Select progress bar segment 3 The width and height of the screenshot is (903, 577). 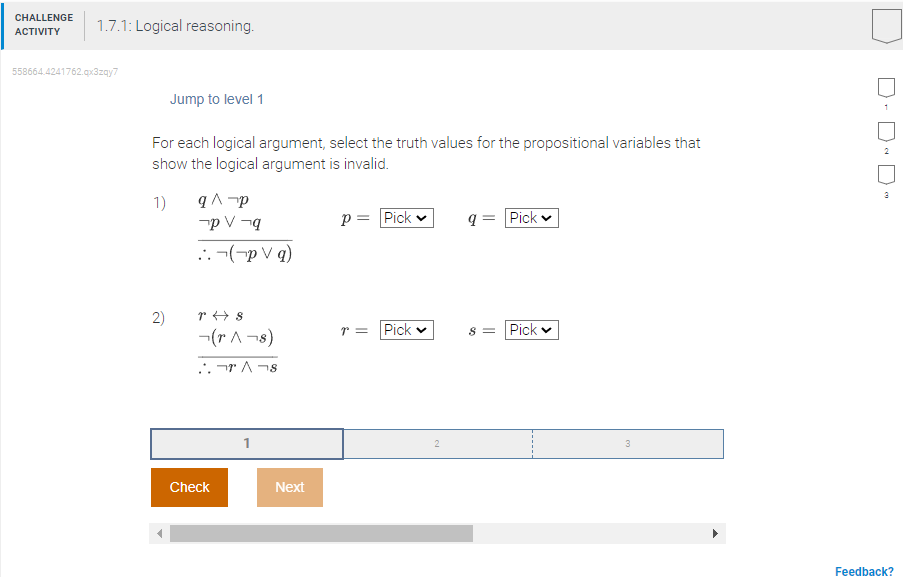[628, 443]
